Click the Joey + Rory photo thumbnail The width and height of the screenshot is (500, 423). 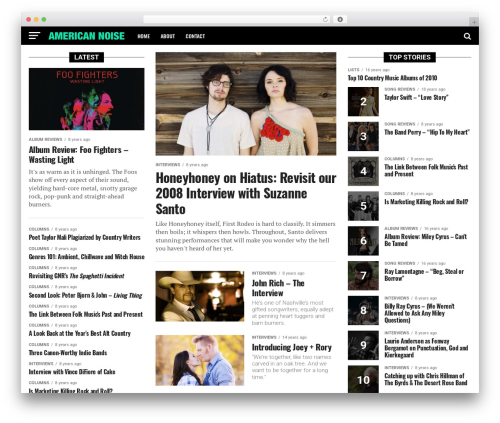point(200,360)
